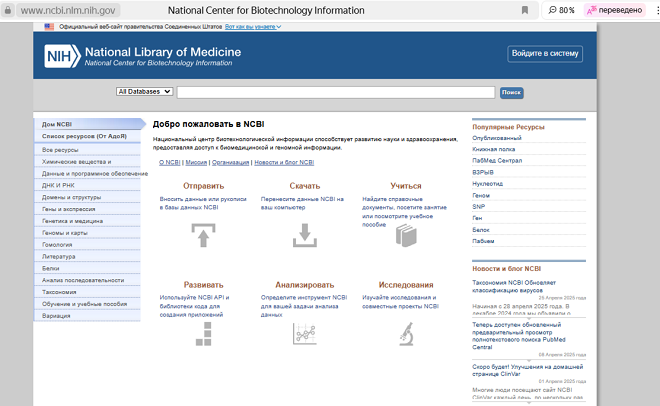Open 'Пабмем' popular resource link
Viewport: 660px width, 406px height.
[x=483, y=241]
